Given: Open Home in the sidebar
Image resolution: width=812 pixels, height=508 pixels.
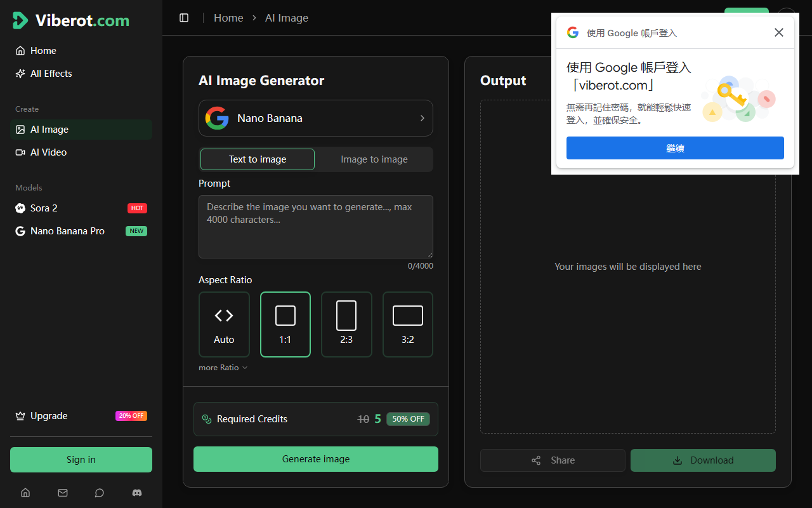Looking at the screenshot, I should pos(81,51).
